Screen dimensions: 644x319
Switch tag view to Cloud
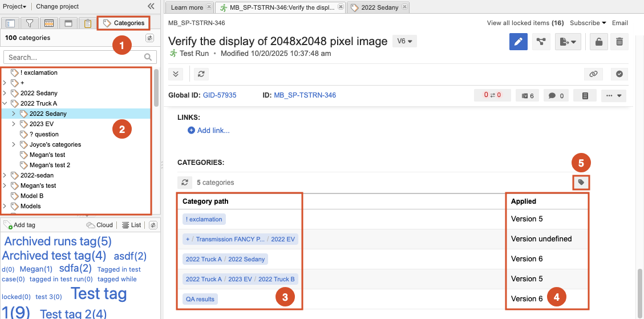[100, 225]
